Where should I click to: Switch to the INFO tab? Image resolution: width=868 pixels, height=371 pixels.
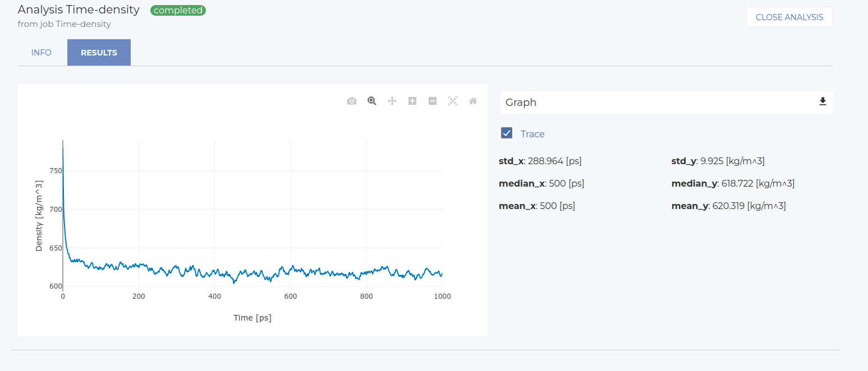[x=42, y=53]
